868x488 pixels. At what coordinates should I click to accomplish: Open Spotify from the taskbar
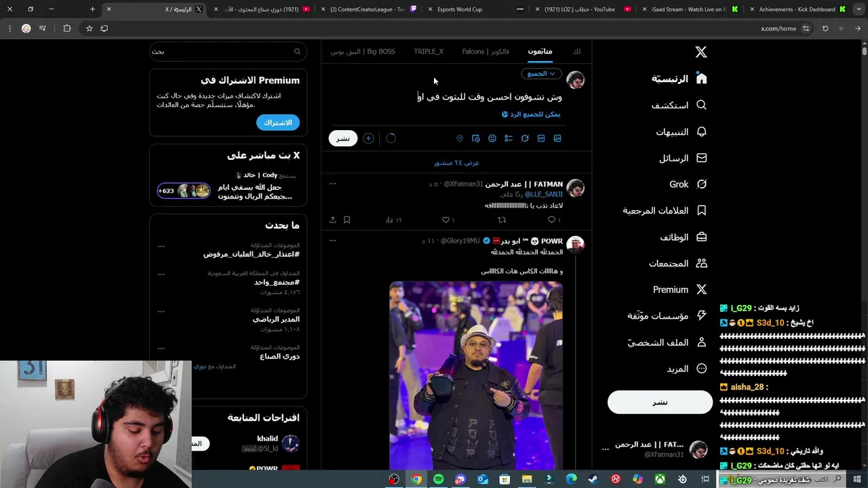point(438,479)
